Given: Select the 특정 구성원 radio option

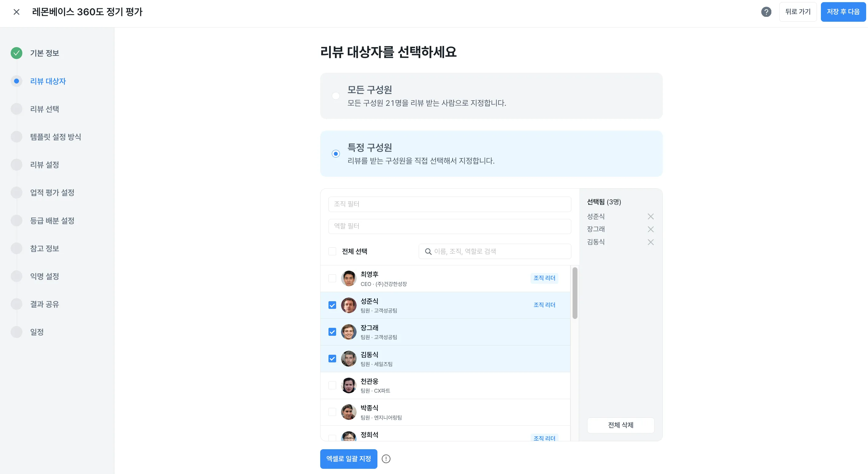Looking at the screenshot, I should [x=336, y=154].
